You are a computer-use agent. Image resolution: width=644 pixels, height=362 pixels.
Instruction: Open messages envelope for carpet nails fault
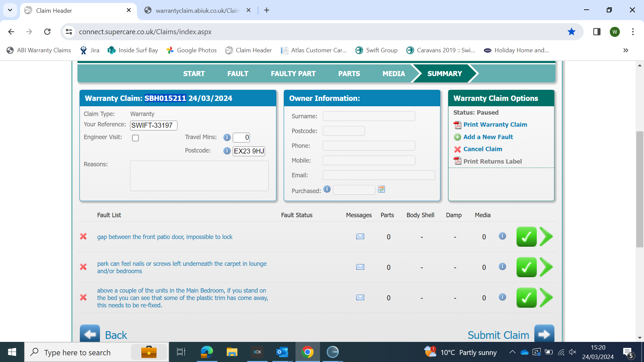click(360, 267)
